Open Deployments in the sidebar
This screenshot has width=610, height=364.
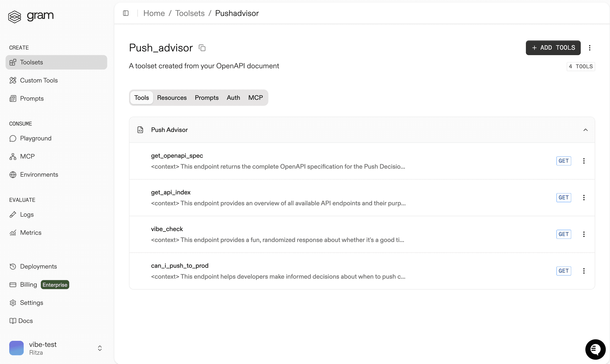38,266
